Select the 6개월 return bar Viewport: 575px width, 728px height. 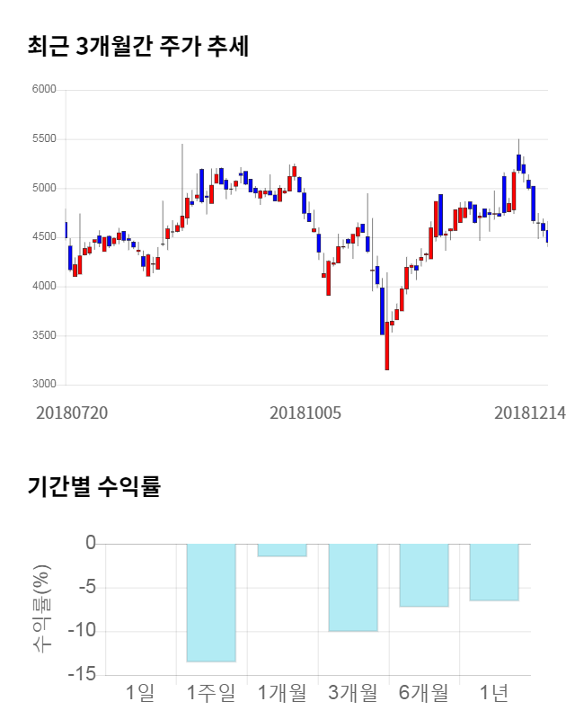click(x=424, y=575)
